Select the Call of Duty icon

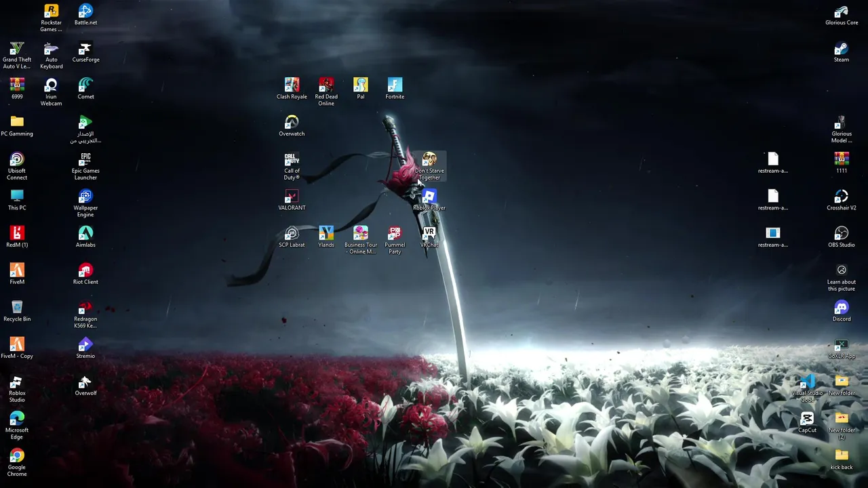[292, 165]
